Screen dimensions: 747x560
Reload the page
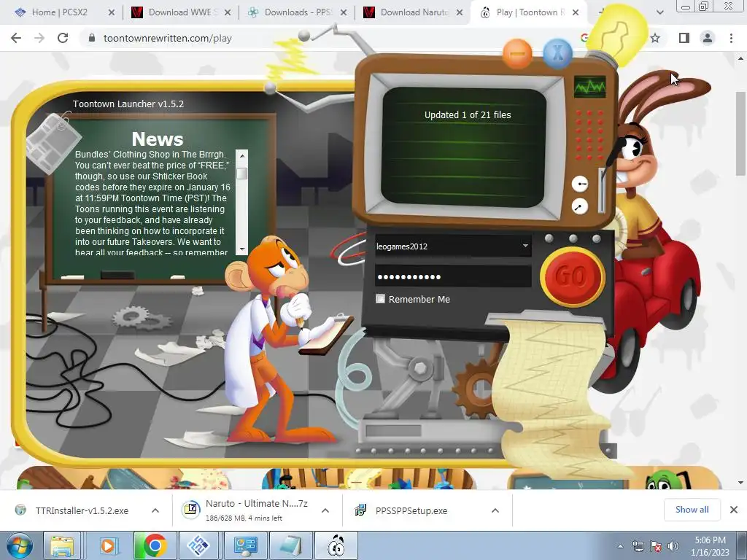(x=63, y=38)
